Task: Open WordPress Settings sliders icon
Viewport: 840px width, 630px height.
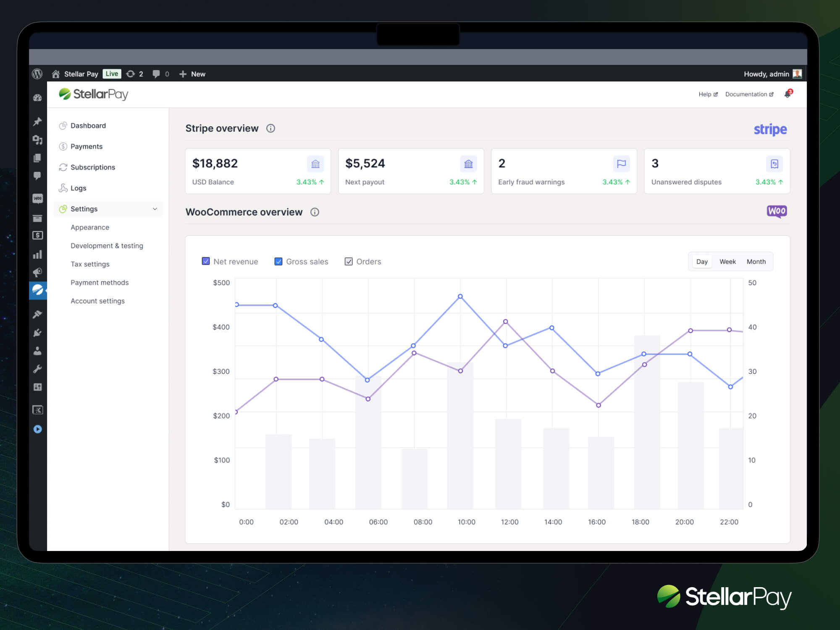Action: tap(37, 387)
